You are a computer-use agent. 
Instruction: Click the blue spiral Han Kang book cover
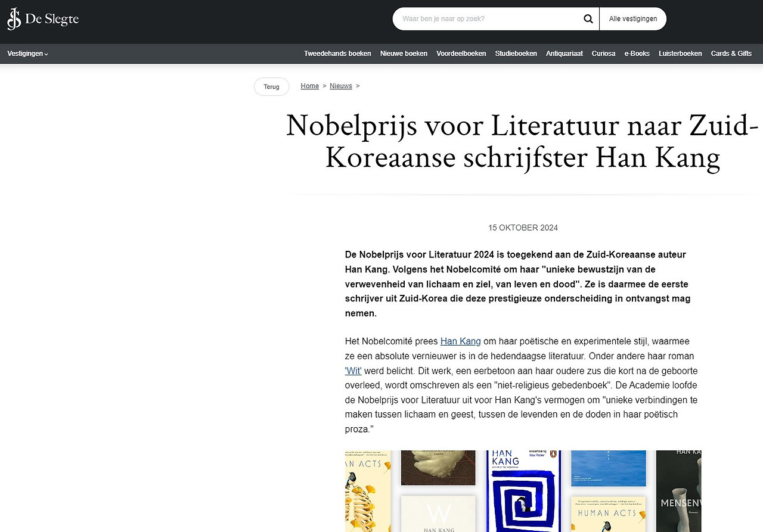pos(523,491)
